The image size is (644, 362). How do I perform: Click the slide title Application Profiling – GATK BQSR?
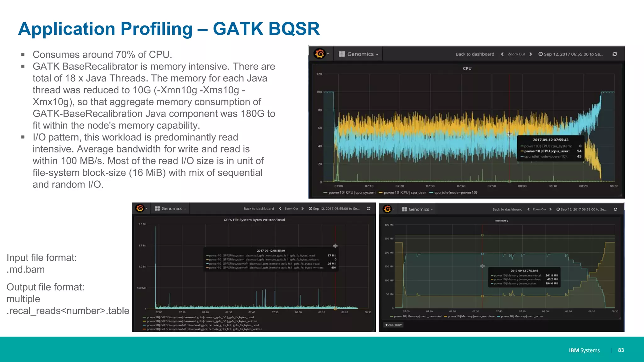169,29
